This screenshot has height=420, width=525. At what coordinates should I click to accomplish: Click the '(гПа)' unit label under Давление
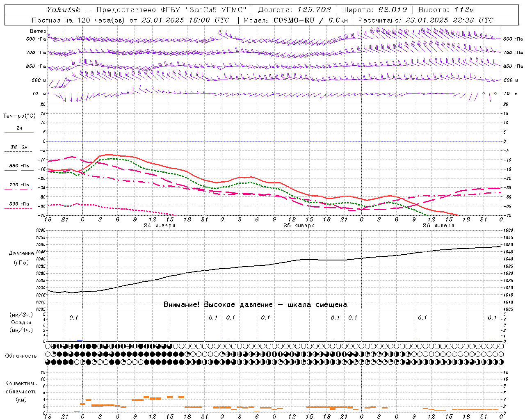tap(21, 263)
